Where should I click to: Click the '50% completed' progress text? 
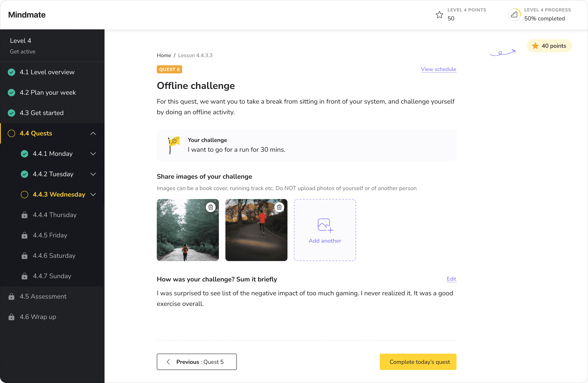pos(545,19)
